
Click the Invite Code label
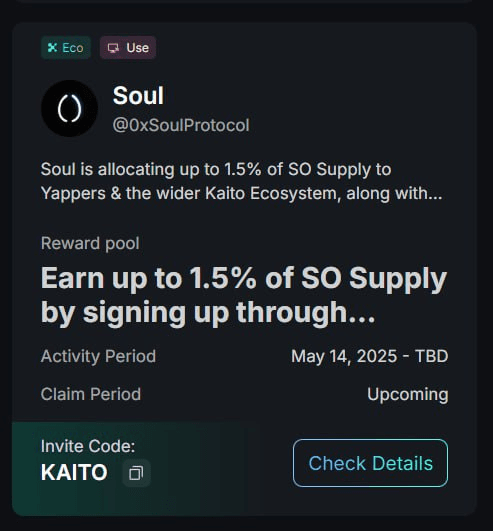(88, 446)
